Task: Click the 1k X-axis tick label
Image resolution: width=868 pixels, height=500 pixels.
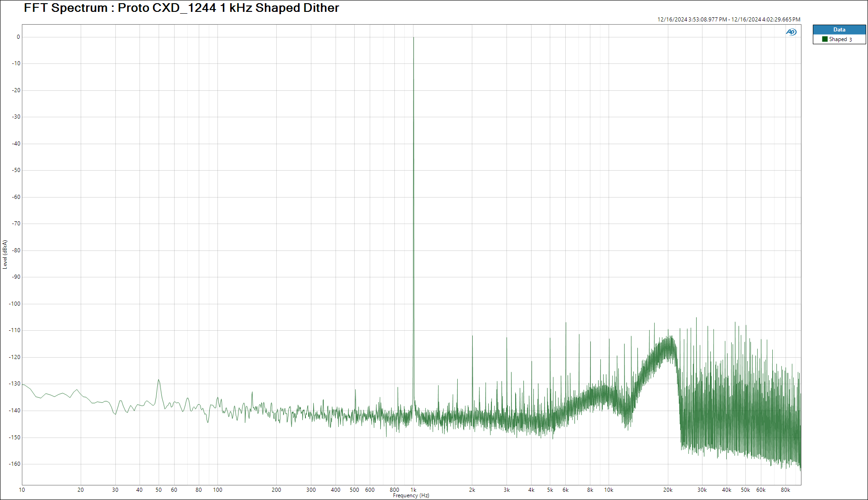Action: click(413, 490)
